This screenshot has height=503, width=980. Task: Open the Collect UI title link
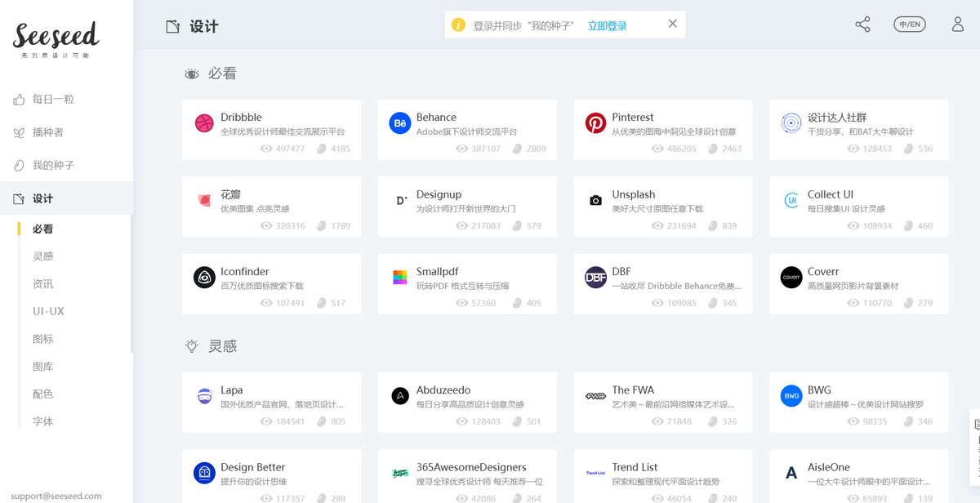point(831,194)
